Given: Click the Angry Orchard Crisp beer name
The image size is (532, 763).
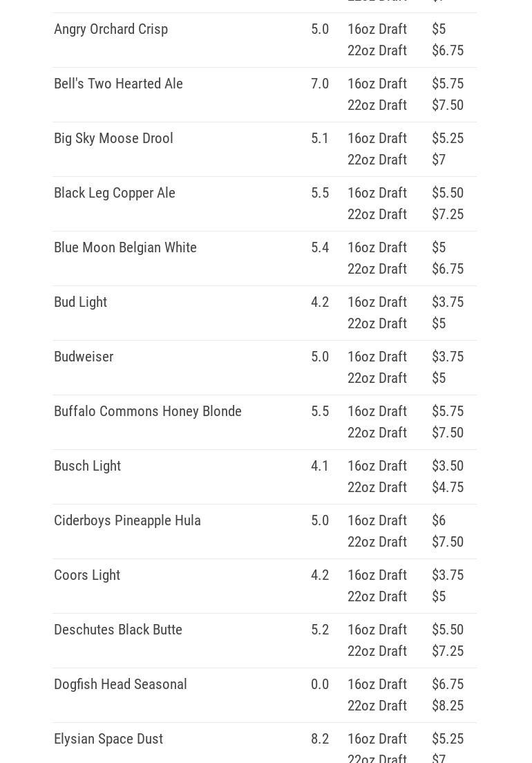Looking at the screenshot, I should coord(111,29).
